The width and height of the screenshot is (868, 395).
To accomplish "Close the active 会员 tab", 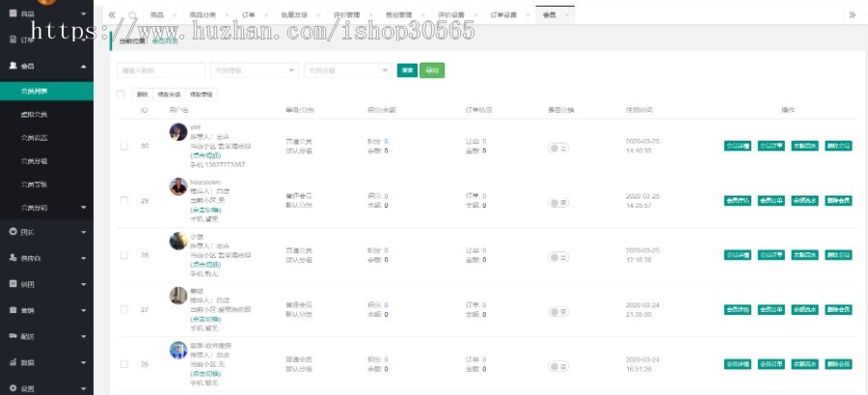I will point(566,15).
